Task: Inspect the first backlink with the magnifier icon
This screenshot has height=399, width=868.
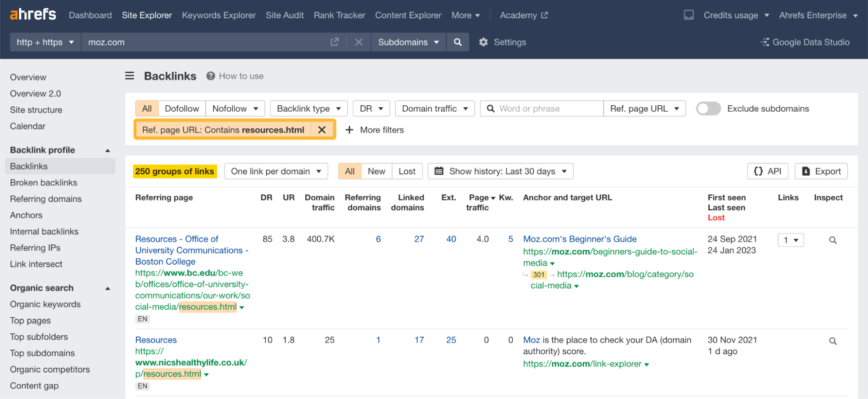Action: coord(832,239)
